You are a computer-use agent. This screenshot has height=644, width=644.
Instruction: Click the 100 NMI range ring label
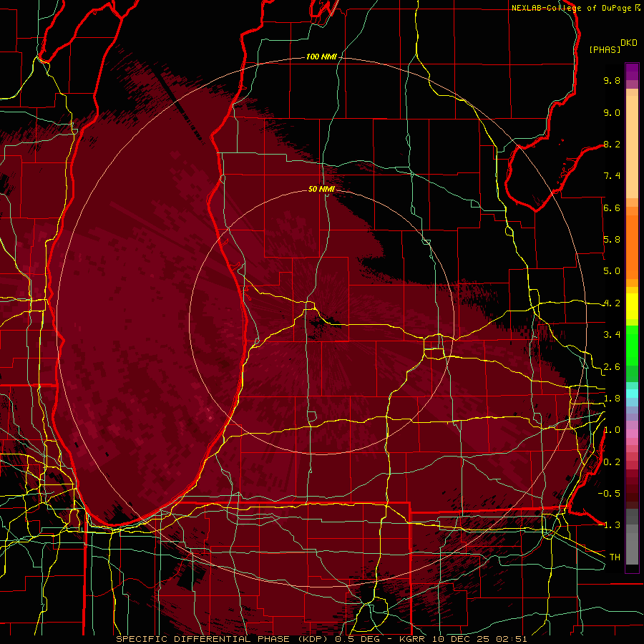coord(321,57)
